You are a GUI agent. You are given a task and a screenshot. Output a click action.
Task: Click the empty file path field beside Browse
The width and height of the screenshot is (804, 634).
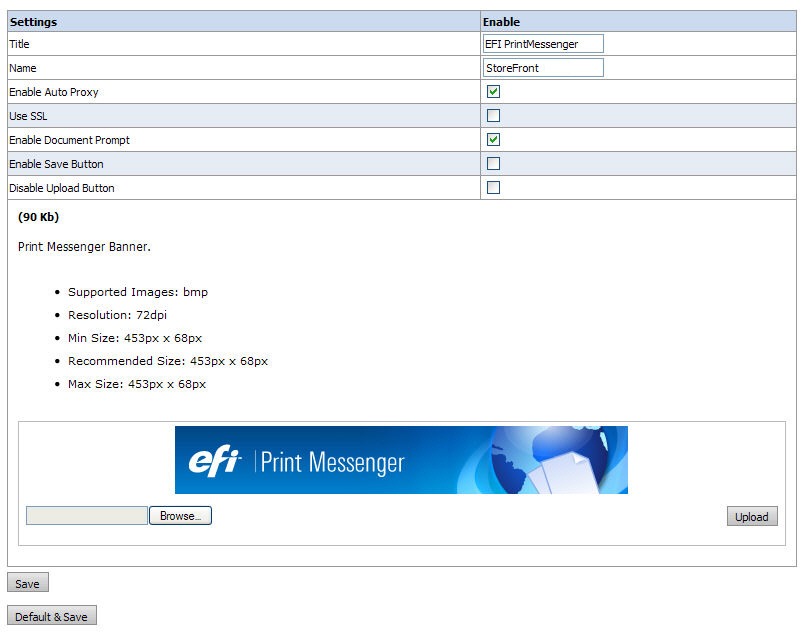click(x=87, y=516)
